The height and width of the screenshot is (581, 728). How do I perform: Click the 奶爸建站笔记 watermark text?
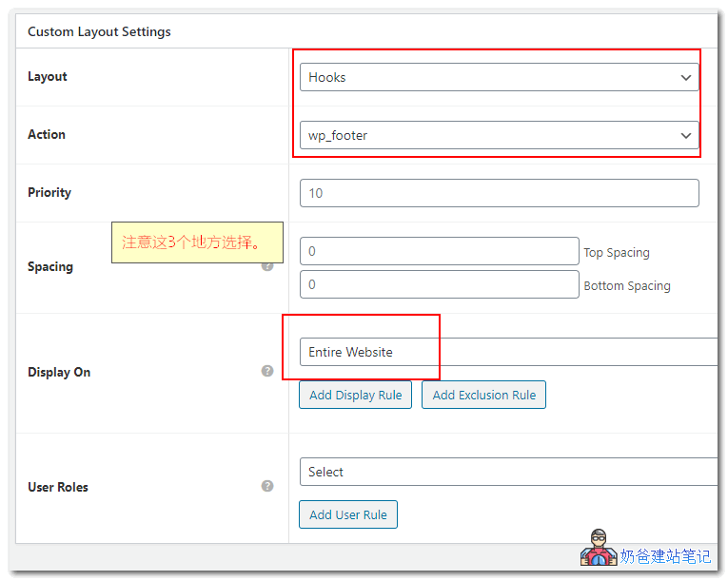[x=665, y=556]
